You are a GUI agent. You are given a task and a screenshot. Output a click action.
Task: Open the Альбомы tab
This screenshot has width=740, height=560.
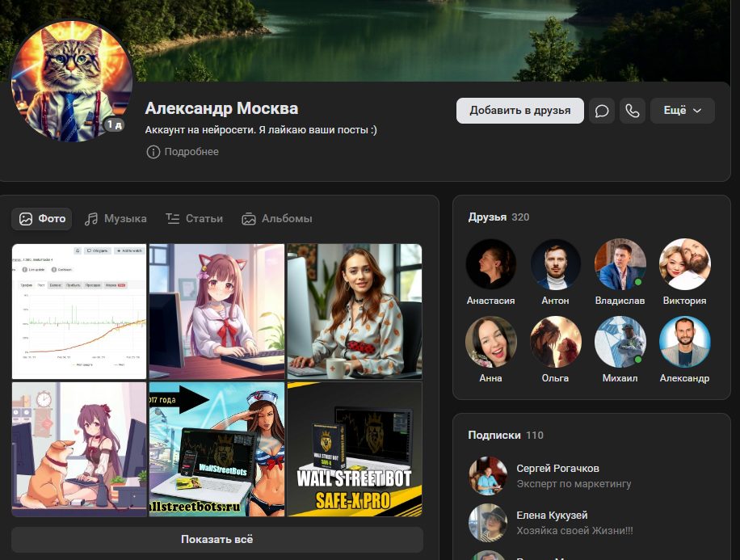[x=276, y=219]
